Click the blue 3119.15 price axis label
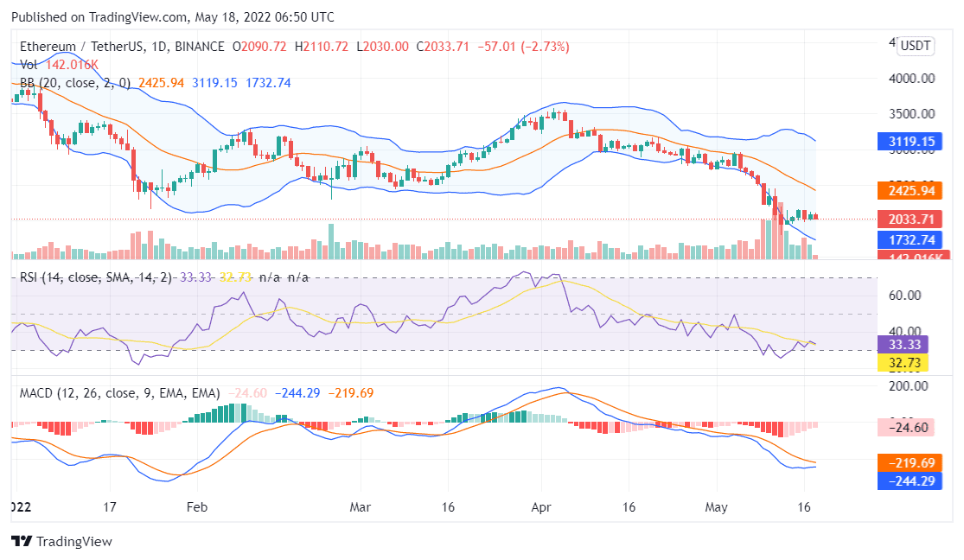The image size is (964, 560). [910, 142]
